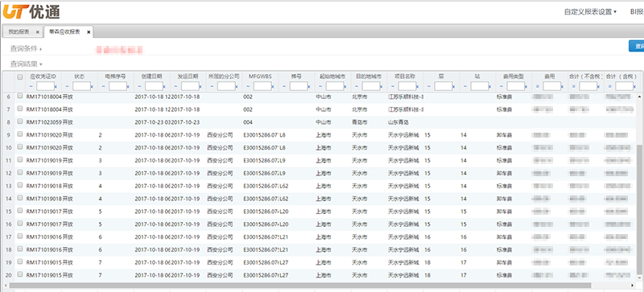Clear the 创建日期 filter using its x icon
This screenshot has height=292, width=644.
164,87
